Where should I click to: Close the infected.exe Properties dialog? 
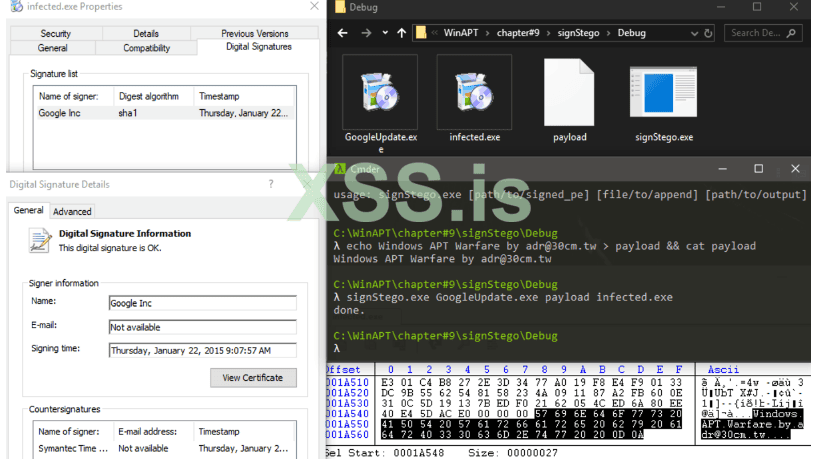(x=314, y=6)
